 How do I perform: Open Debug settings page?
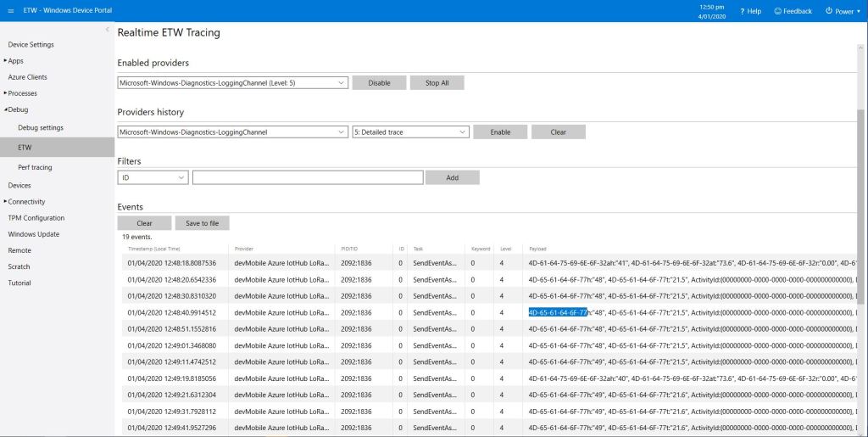[41, 127]
